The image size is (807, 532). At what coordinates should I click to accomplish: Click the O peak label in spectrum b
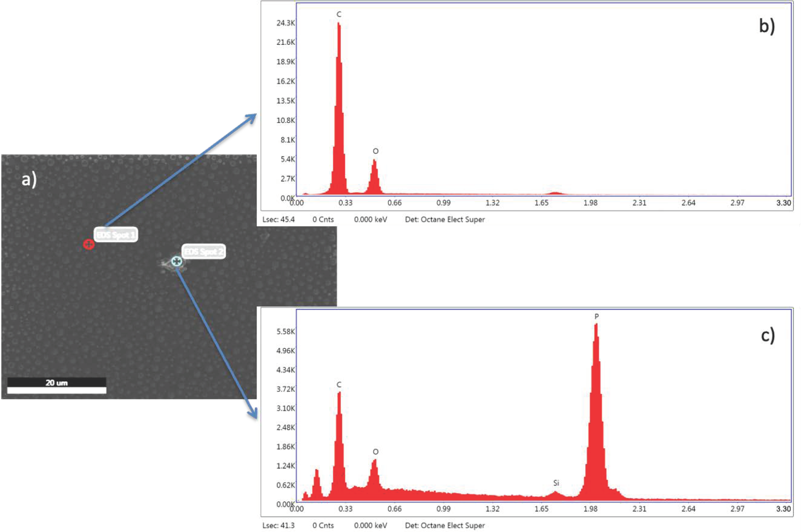tap(375, 151)
